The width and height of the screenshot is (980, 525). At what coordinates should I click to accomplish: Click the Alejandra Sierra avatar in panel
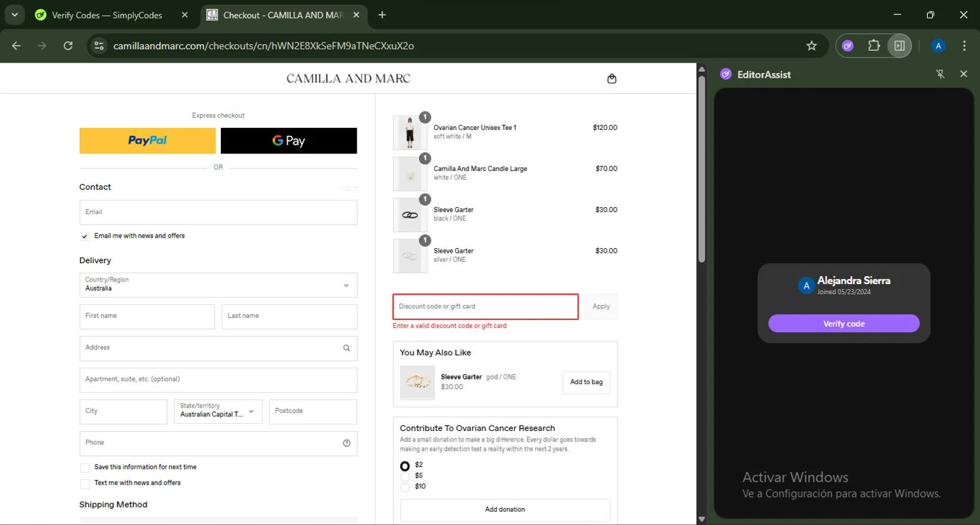[806, 285]
